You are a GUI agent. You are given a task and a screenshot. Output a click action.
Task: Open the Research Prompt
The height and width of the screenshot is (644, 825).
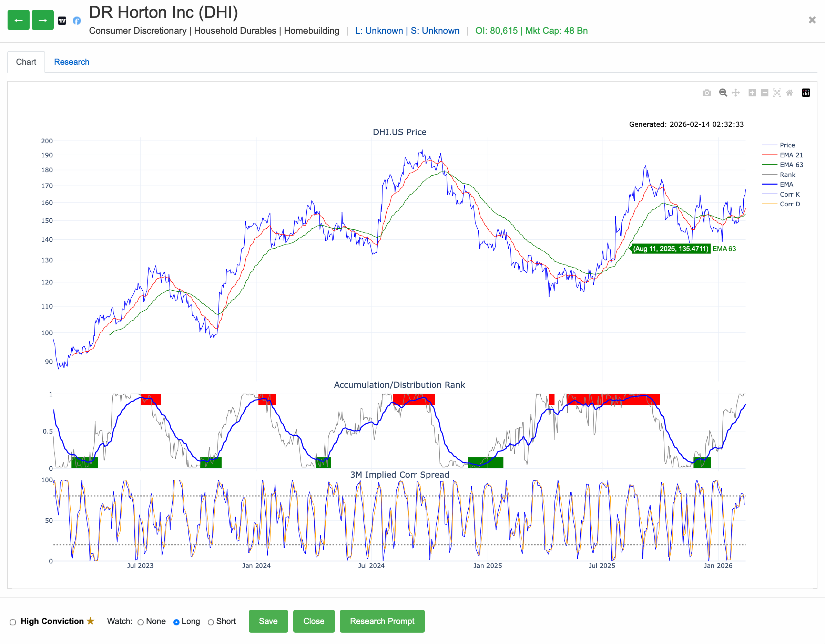click(382, 621)
